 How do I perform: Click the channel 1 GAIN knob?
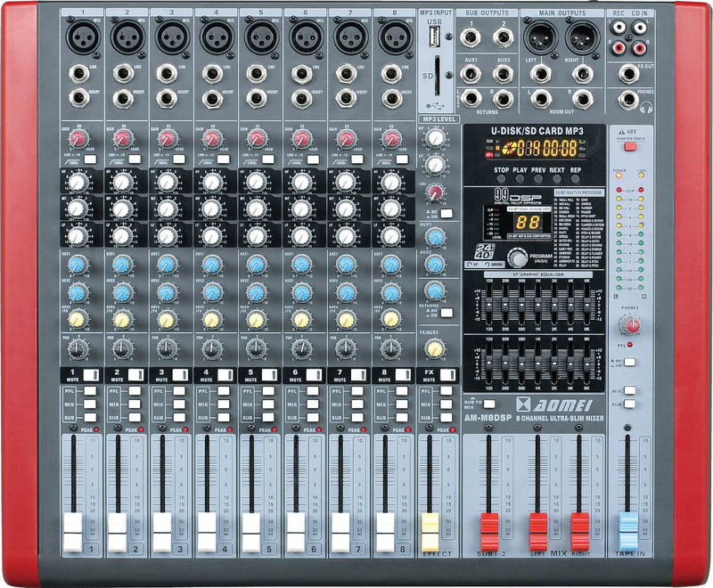(x=79, y=138)
